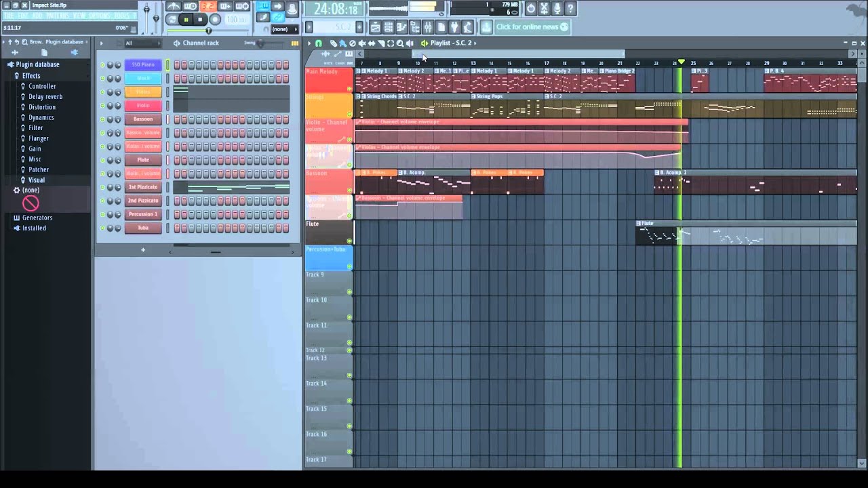Toggle mute light for Bassoon channel

click(102, 119)
